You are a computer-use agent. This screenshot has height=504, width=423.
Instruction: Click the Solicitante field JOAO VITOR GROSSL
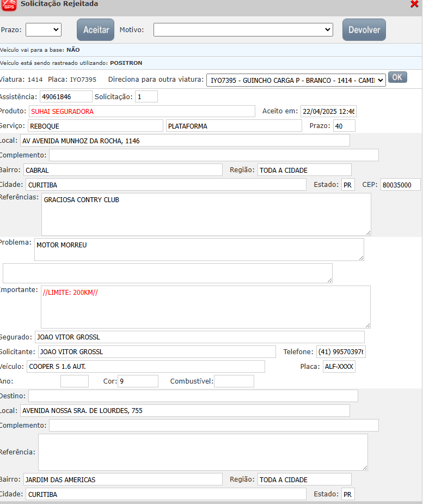coord(157,351)
